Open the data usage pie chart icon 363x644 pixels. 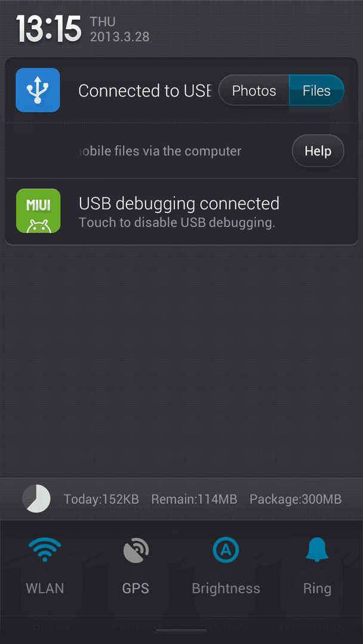tap(36, 499)
